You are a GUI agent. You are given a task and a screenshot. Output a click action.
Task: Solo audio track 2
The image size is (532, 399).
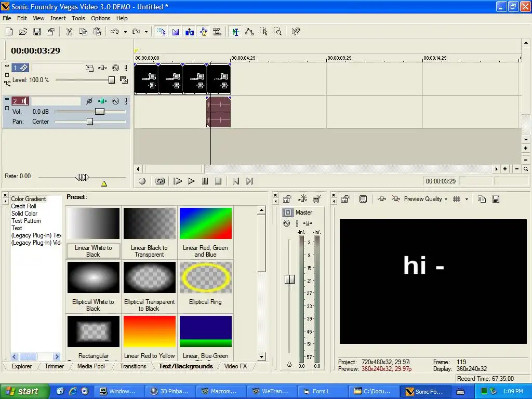(x=126, y=101)
